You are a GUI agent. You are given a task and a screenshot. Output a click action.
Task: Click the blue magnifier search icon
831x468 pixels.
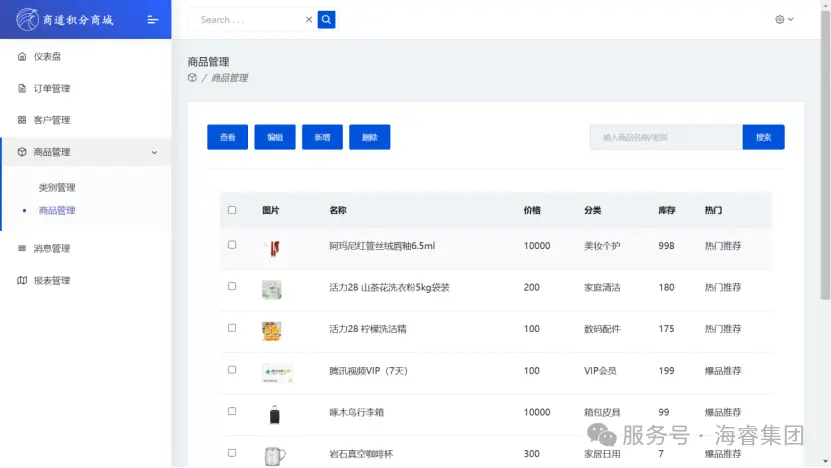pos(326,19)
